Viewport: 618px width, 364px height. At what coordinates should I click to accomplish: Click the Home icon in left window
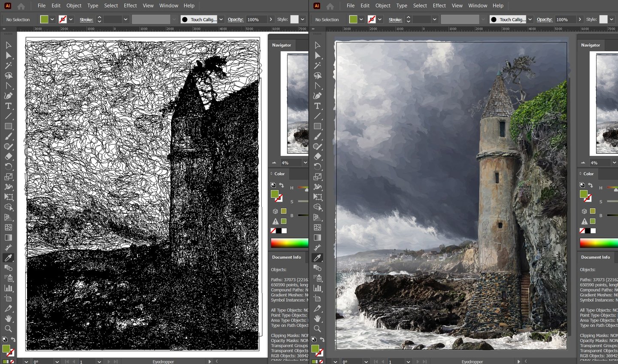(x=21, y=6)
